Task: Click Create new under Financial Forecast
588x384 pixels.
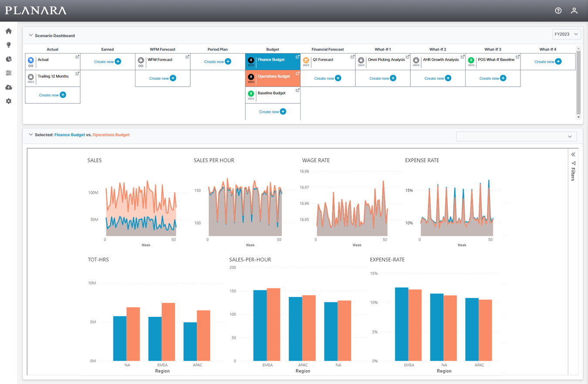Action: pos(328,78)
